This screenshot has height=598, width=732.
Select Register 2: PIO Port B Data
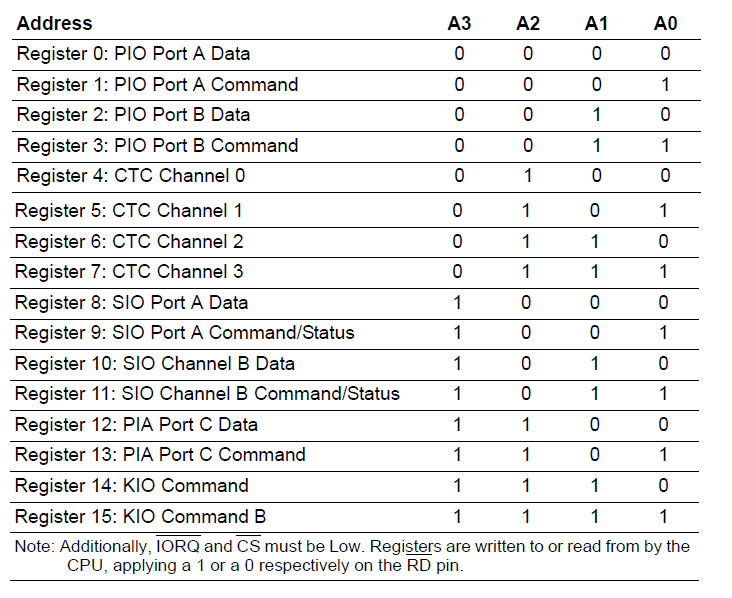pos(134,115)
